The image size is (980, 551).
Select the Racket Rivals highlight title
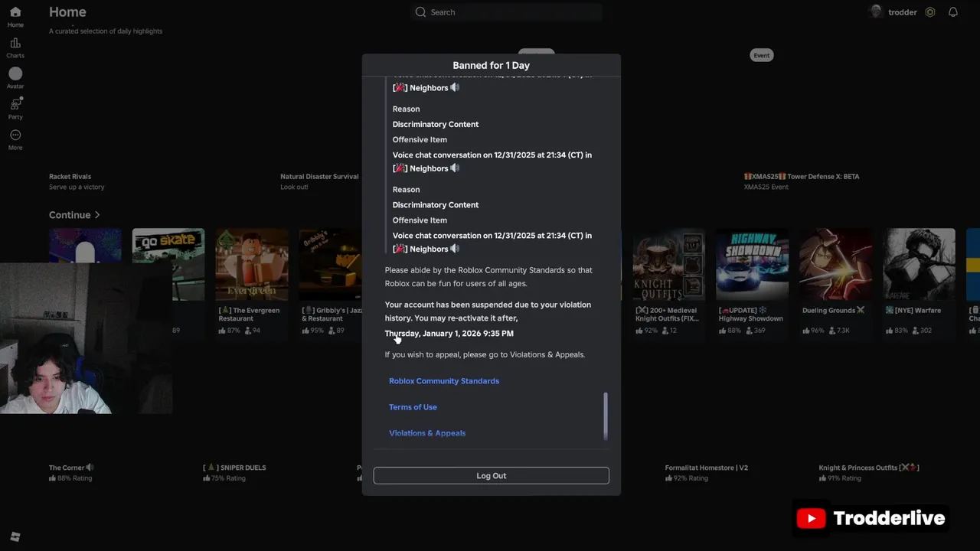pyautogui.click(x=70, y=177)
